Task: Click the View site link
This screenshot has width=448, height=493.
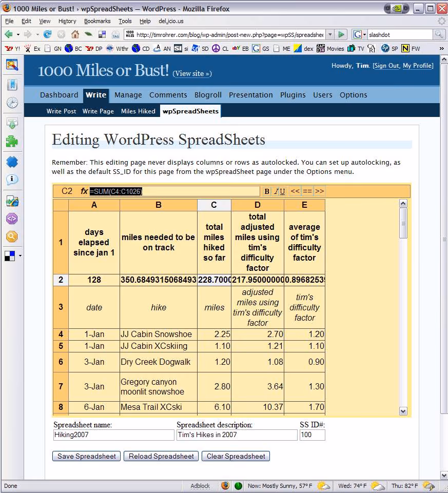Action: click(192, 73)
